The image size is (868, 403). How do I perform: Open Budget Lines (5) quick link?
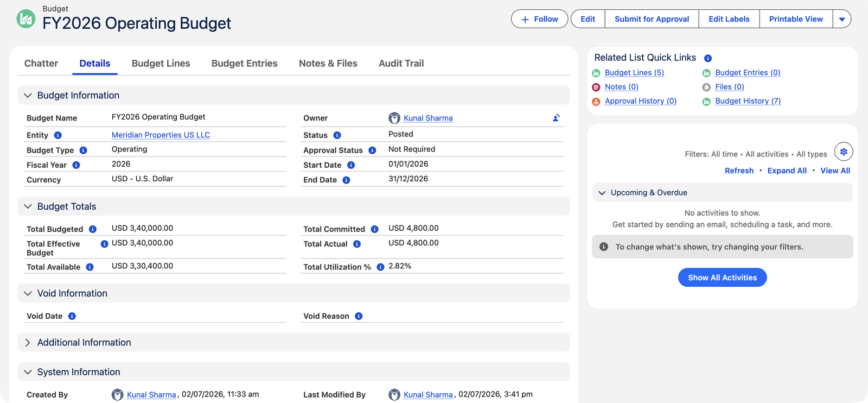[x=635, y=73]
